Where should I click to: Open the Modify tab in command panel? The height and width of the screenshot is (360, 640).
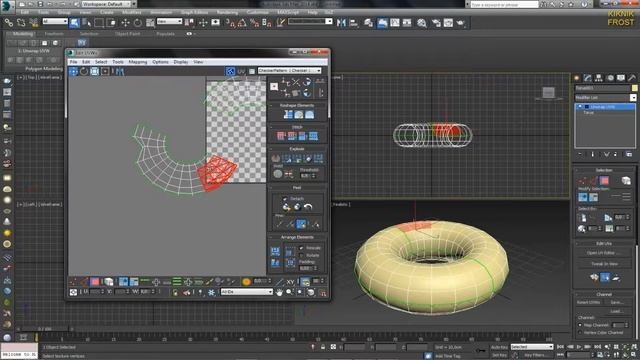[588, 78]
